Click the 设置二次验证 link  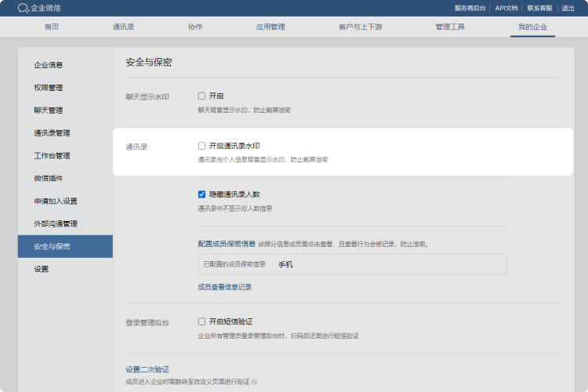pos(148,369)
